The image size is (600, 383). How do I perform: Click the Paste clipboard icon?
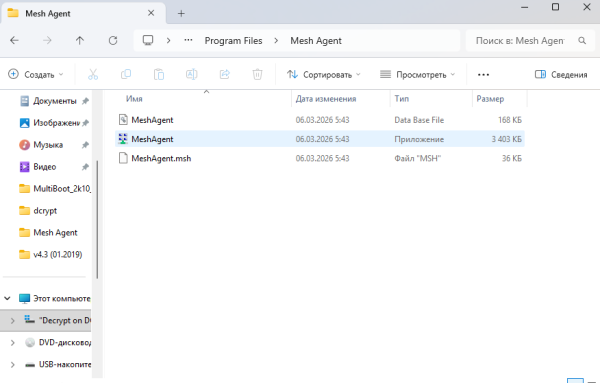coord(159,74)
